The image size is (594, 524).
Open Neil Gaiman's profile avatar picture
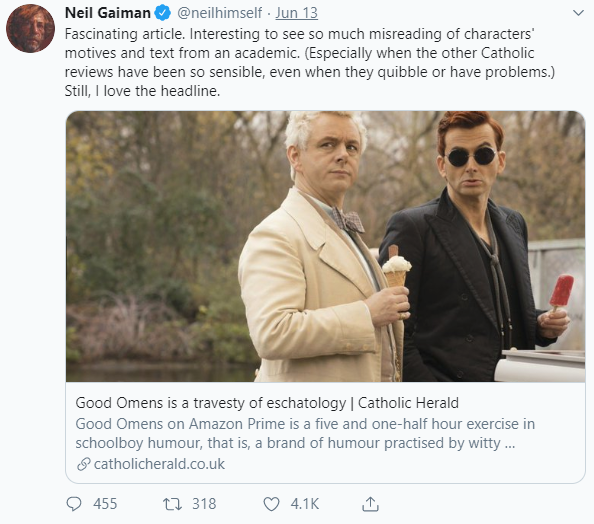tap(30, 28)
